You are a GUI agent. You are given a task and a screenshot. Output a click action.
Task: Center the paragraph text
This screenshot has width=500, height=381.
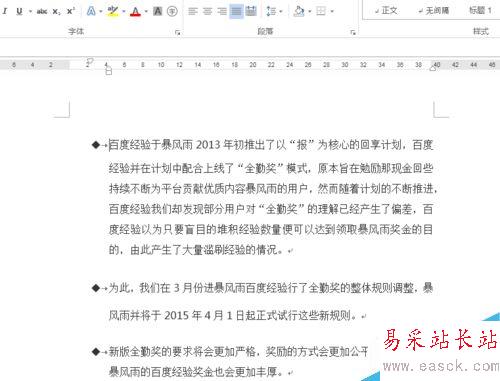tap(207, 12)
